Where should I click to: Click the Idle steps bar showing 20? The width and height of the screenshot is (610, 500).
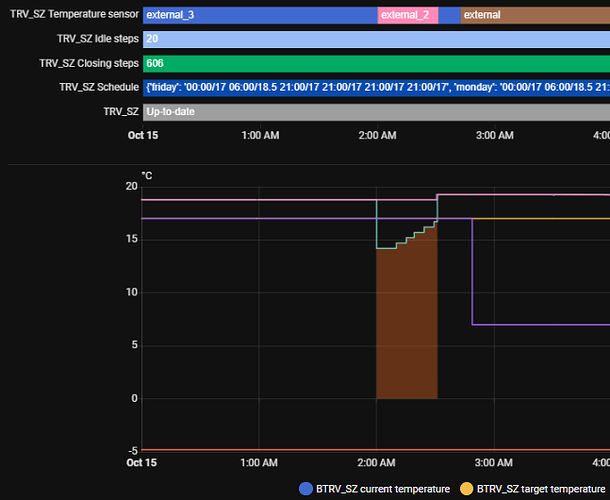pyautogui.click(x=375, y=39)
